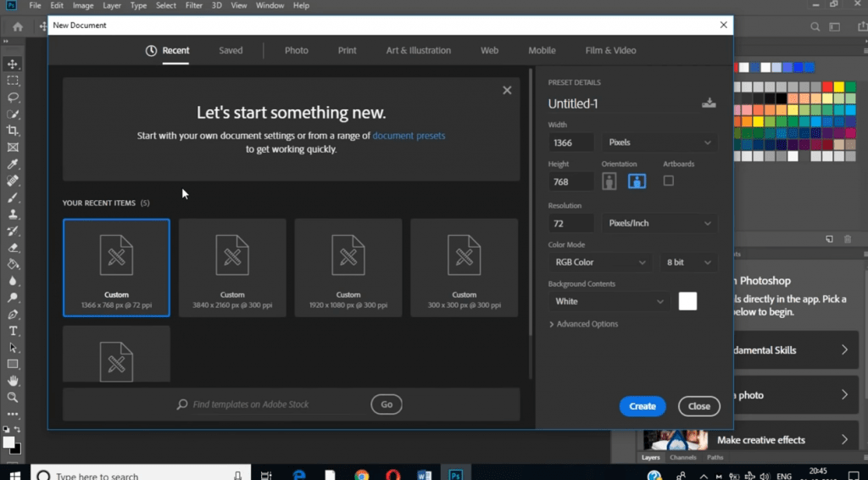Select the Rectangular Marquee tool
Screen dimensions: 868x480
pyautogui.click(x=13, y=81)
